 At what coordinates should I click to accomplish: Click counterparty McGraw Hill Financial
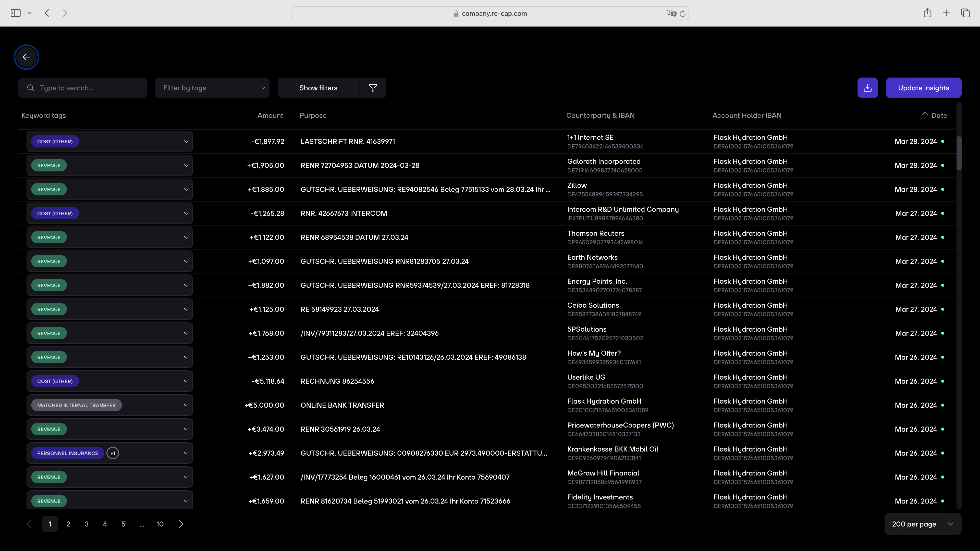point(603,473)
